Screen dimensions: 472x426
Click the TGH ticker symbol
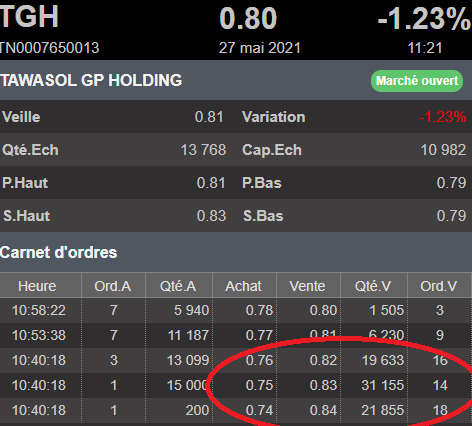click(x=29, y=17)
